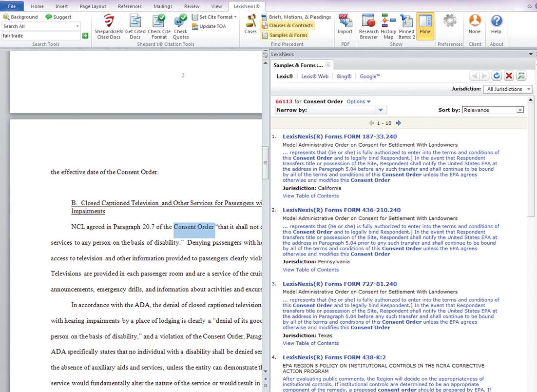Switch to Mailings tab
Image resolution: width=537 pixels, height=392 pixels.
pyautogui.click(x=163, y=6)
